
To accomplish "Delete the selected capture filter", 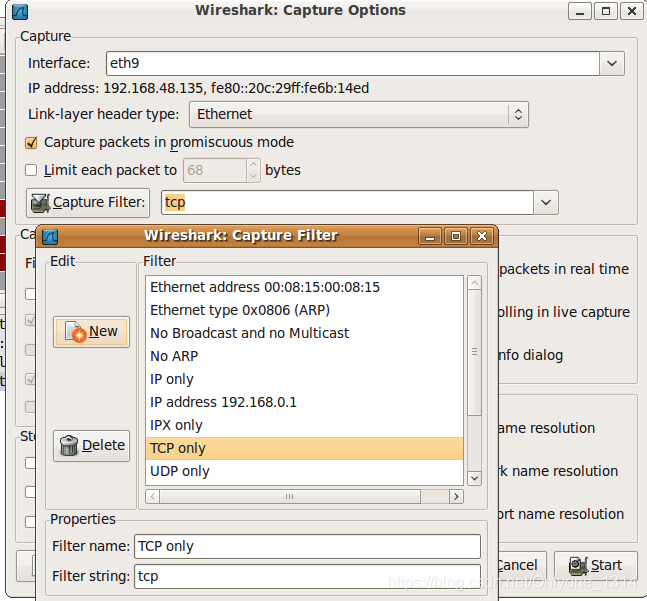I will [x=91, y=445].
